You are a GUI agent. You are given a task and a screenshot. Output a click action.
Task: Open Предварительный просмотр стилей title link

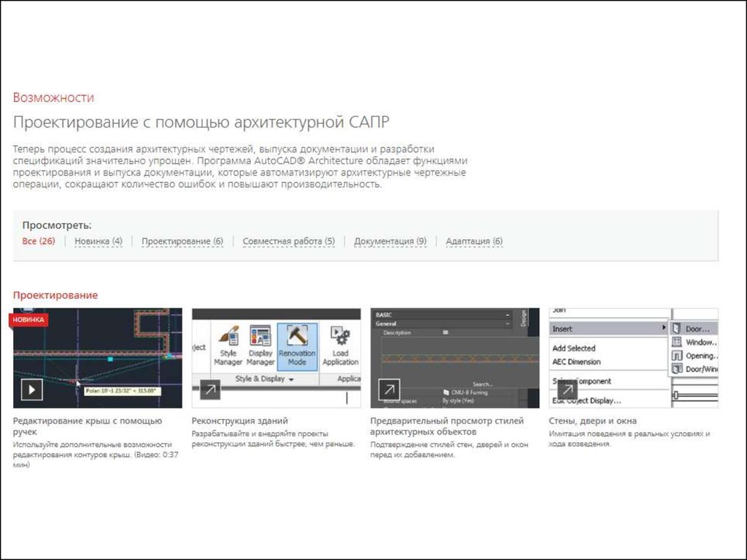click(x=447, y=426)
